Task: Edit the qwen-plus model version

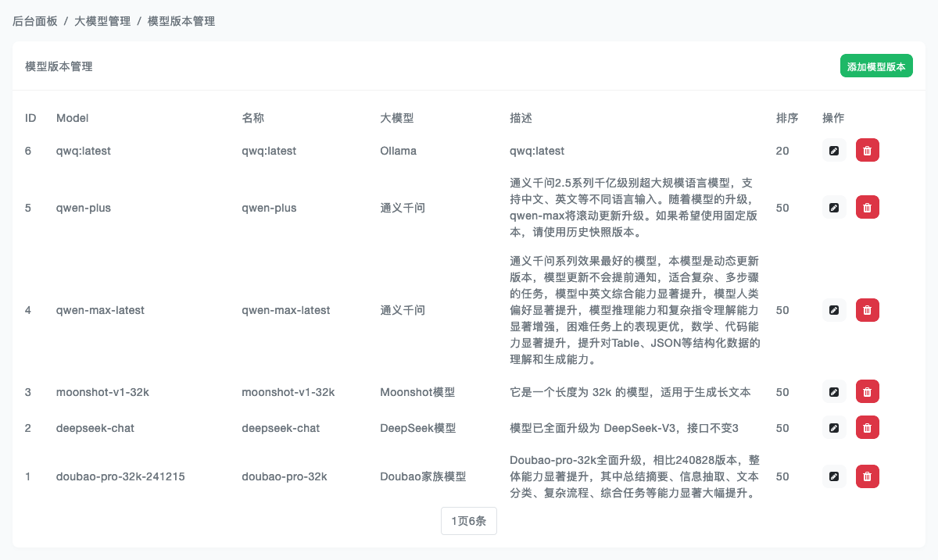Action: pos(834,207)
